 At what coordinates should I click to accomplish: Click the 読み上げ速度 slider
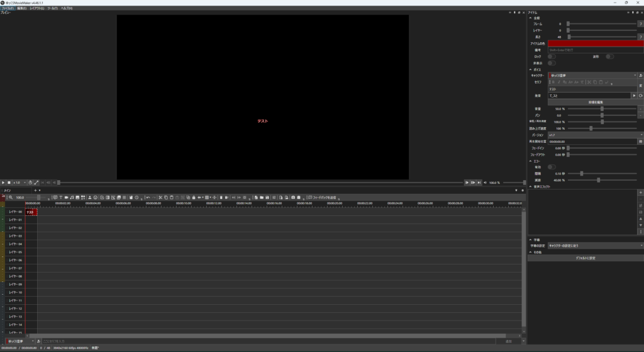pyautogui.click(x=602, y=128)
